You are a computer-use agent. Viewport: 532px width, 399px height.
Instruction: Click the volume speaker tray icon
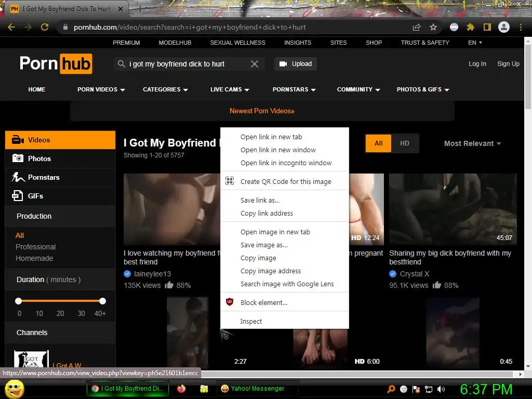pyautogui.click(x=441, y=389)
